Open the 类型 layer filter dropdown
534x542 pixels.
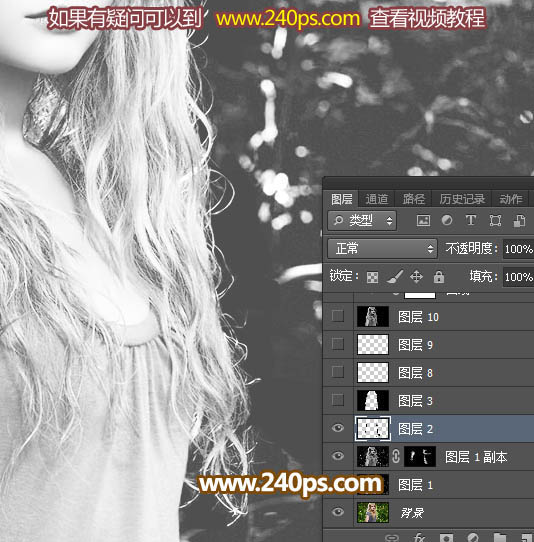[x=362, y=221]
